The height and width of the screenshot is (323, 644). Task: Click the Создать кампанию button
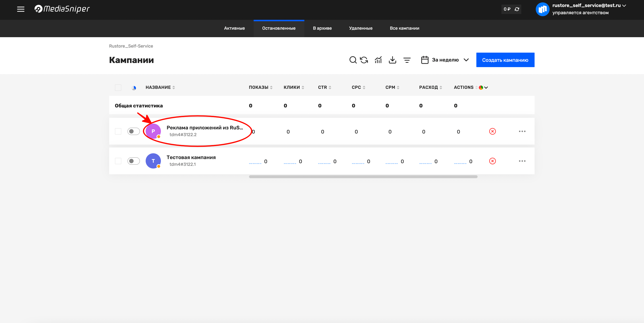(505, 60)
